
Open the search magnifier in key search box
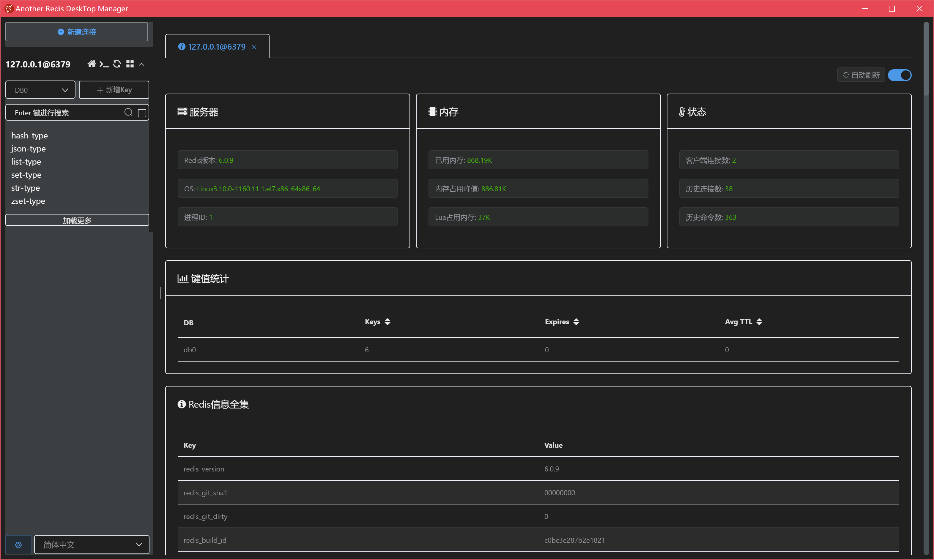pos(128,112)
